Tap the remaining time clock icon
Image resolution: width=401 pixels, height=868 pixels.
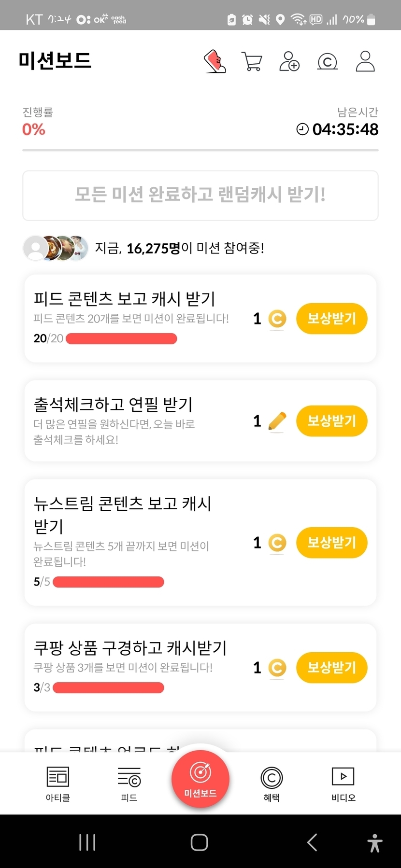[302, 129]
